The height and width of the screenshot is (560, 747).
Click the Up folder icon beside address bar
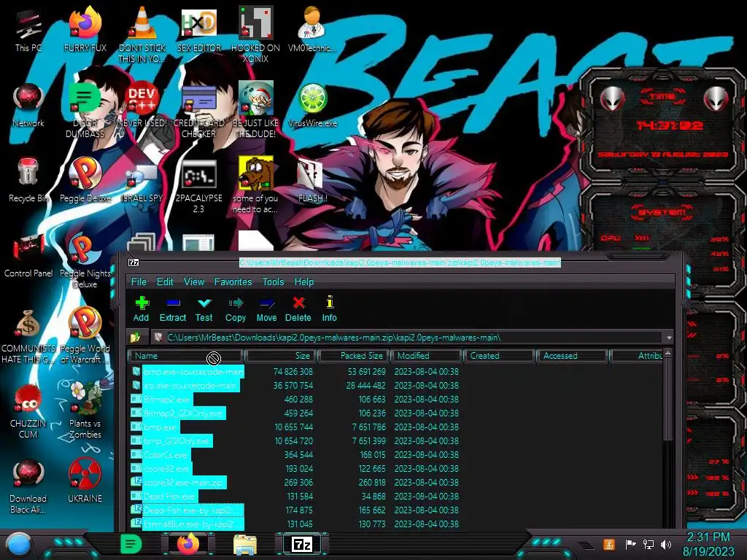(x=135, y=338)
